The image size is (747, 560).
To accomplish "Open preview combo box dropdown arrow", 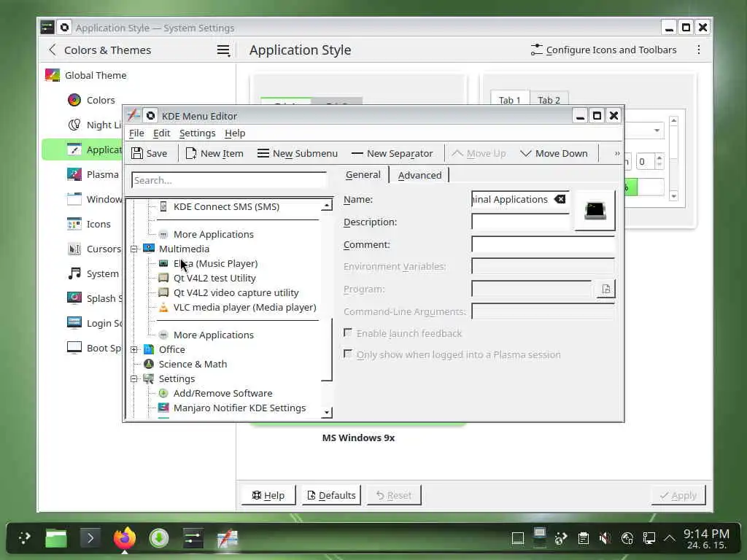I will pos(657,131).
